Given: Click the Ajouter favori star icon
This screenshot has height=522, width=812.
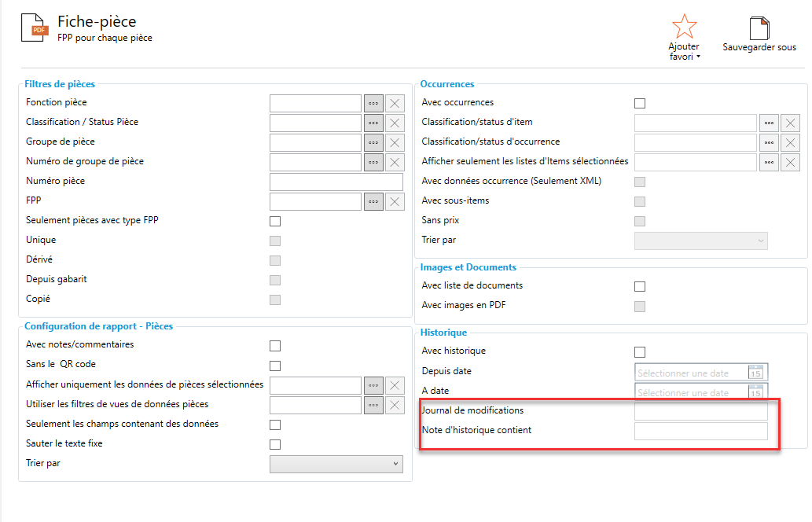Looking at the screenshot, I should click(x=684, y=26).
